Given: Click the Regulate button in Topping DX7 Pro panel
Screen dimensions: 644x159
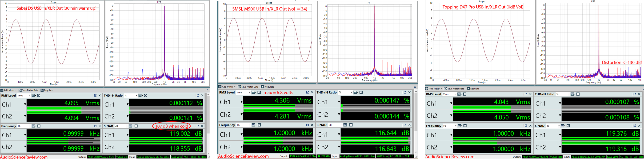Looking at the screenshot, I should [x=473, y=89].
